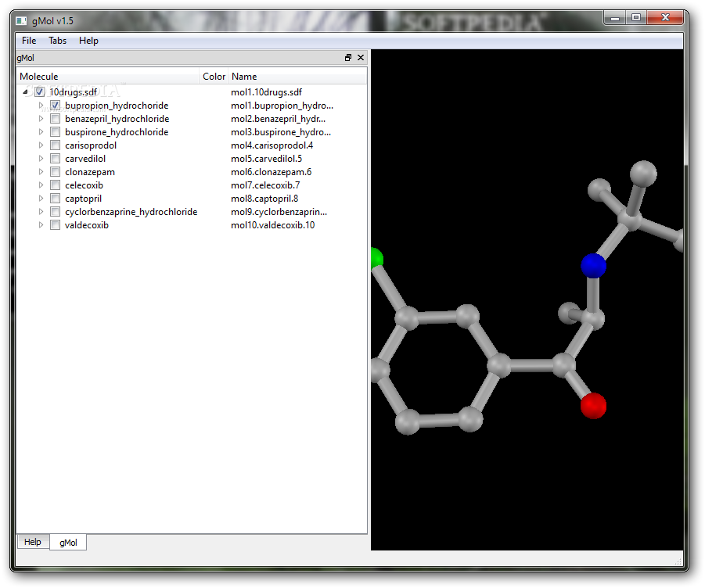Collapse the 10drugs.sdf tree node
The height and width of the screenshot is (588, 705).
tap(26, 92)
